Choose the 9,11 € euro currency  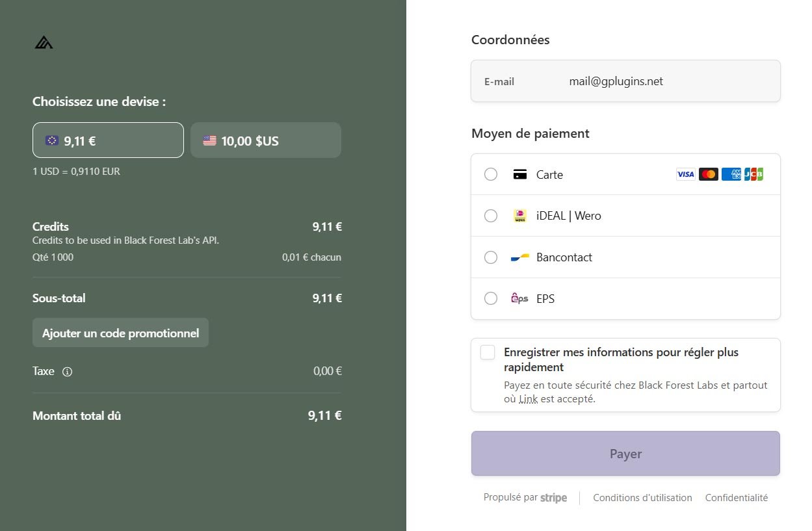[108, 140]
